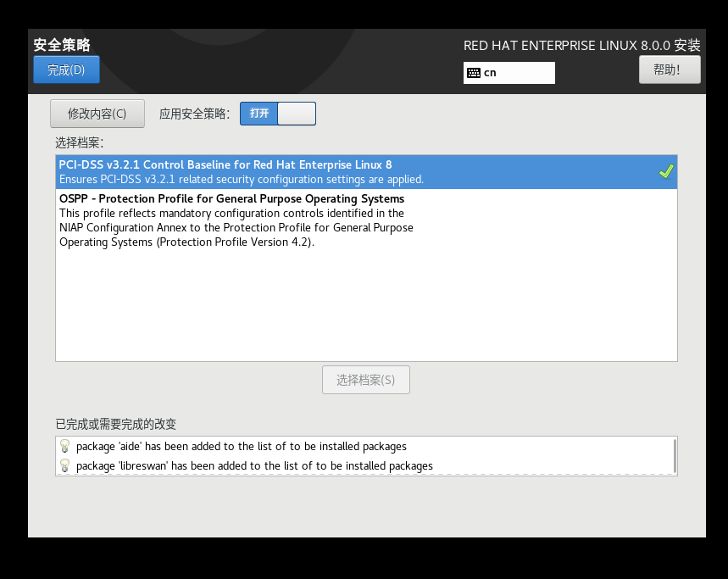The height and width of the screenshot is (579, 728).
Task: Click the changes list vertical scrollbar
Action: [x=675, y=455]
